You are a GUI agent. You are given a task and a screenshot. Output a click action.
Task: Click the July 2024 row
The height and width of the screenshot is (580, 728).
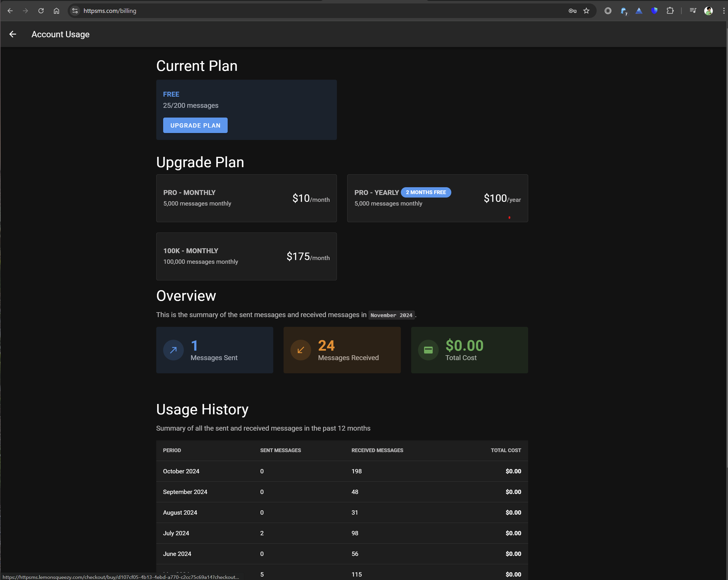(342, 533)
